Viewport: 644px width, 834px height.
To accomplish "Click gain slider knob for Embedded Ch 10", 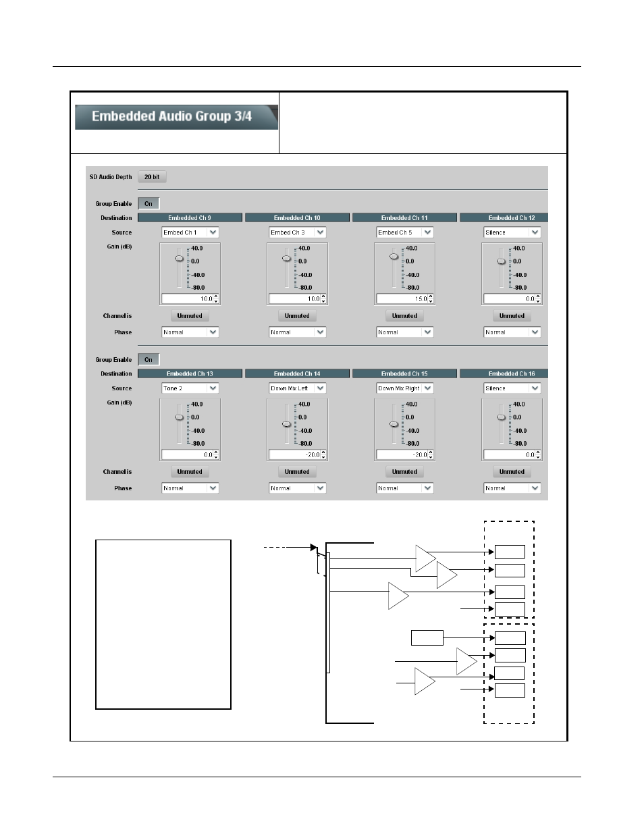I will click(x=287, y=258).
